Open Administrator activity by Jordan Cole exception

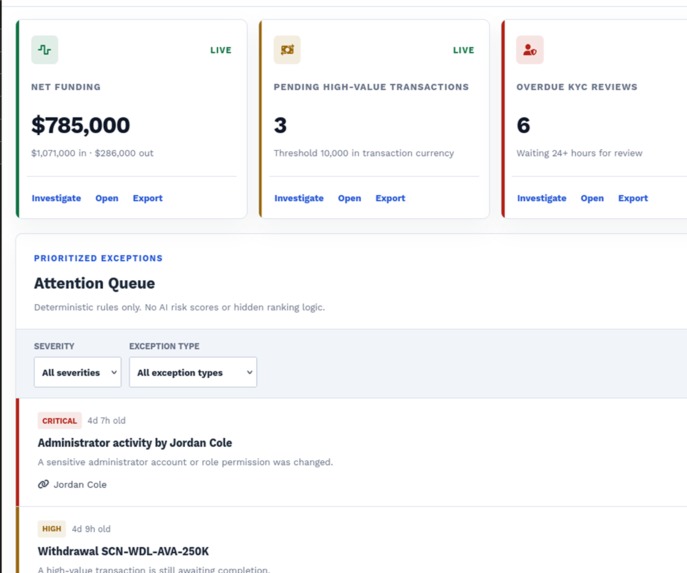135,443
